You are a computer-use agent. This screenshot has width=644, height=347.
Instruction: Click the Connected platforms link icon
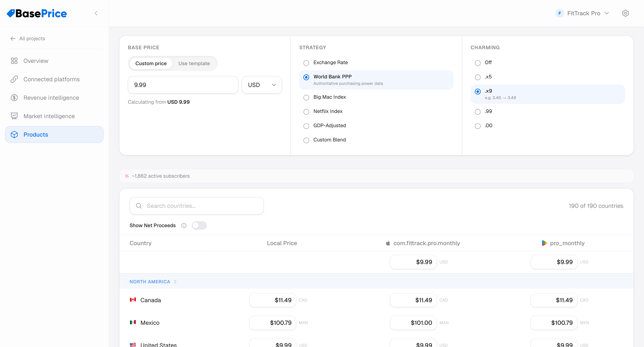tap(14, 79)
